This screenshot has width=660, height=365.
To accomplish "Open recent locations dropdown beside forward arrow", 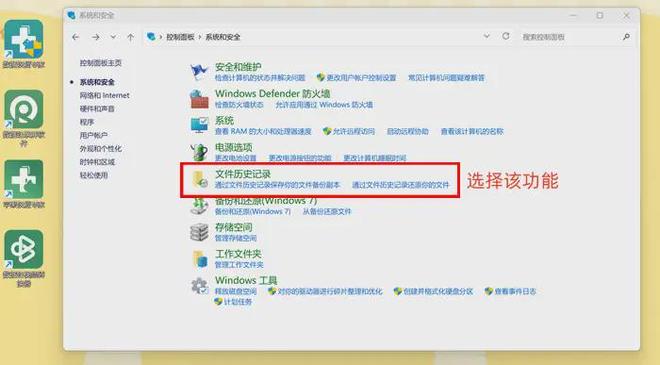I will tap(113, 37).
